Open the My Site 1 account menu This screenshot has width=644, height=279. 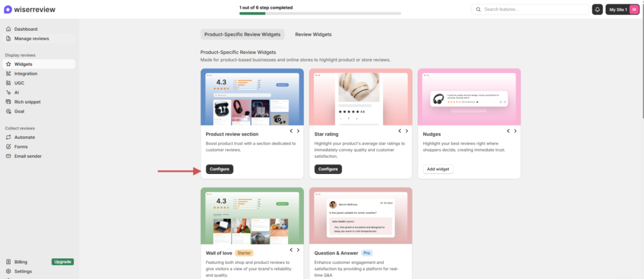coord(622,9)
